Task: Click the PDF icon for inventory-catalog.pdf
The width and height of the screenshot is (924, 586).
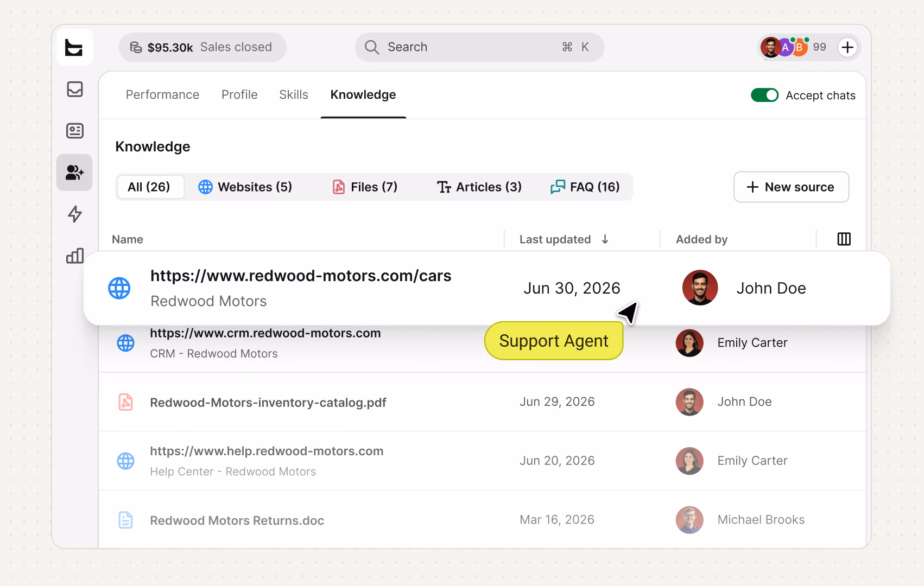Action: click(126, 402)
